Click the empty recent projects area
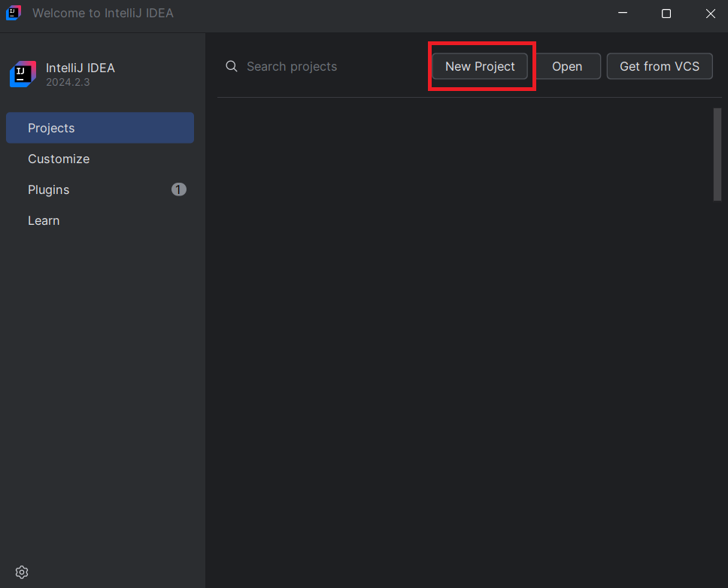 [x=459, y=338]
